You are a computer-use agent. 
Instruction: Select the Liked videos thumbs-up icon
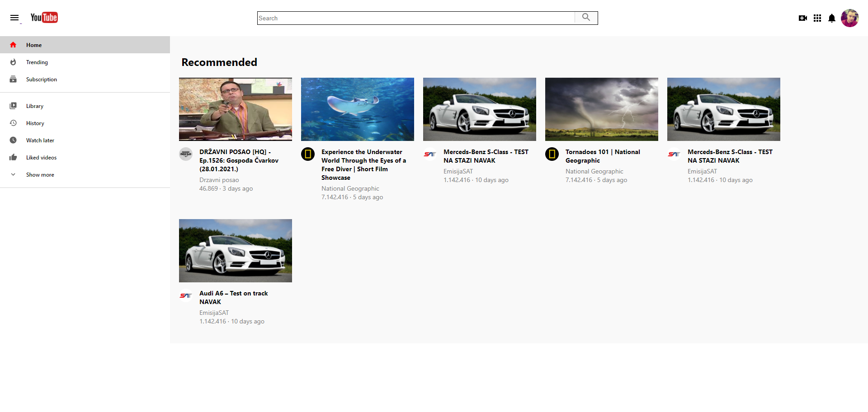pyautogui.click(x=14, y=157)
